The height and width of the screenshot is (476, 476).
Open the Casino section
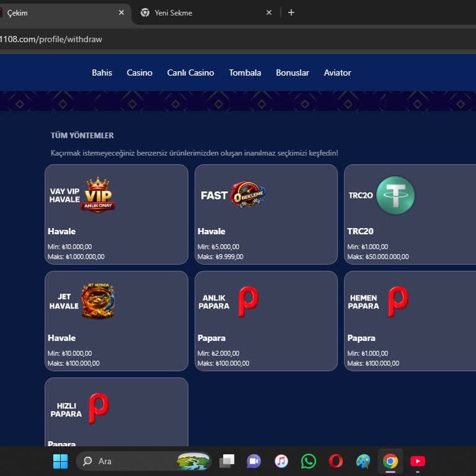point(139,73)
